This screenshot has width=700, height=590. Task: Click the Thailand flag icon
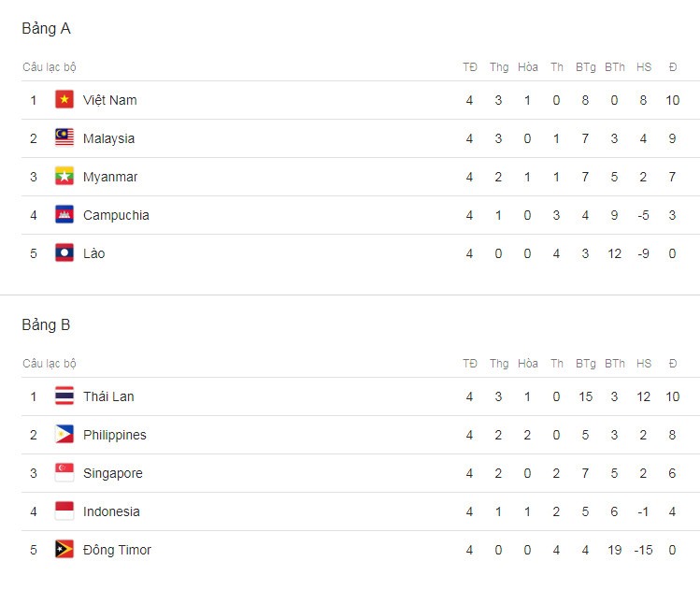tap(64, 396)
